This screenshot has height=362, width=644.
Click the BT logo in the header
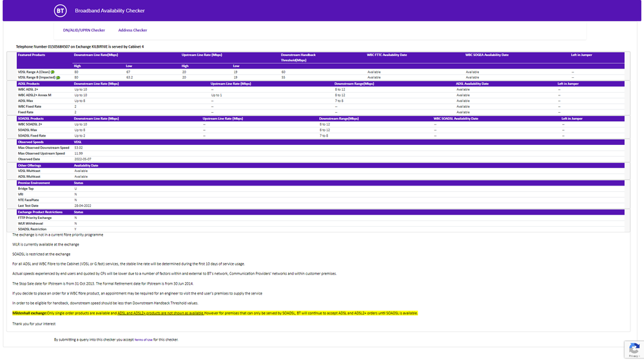60,11
